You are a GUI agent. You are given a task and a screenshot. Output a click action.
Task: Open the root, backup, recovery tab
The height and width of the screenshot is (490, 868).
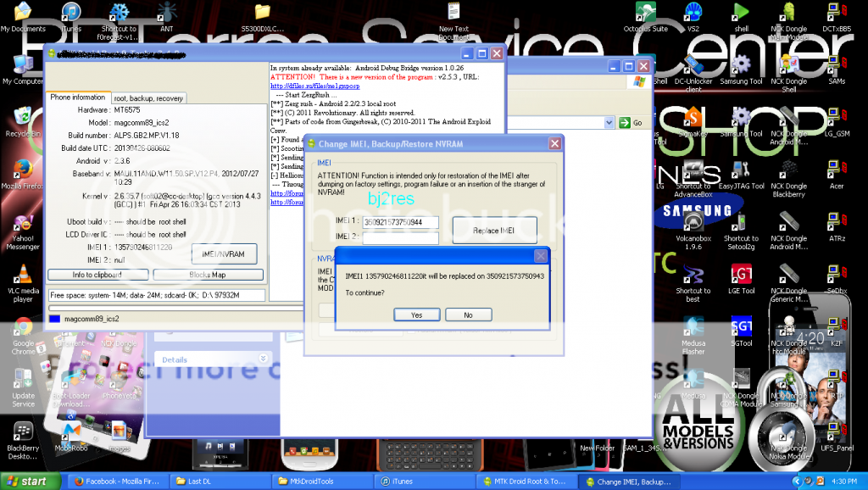[148, 98]
